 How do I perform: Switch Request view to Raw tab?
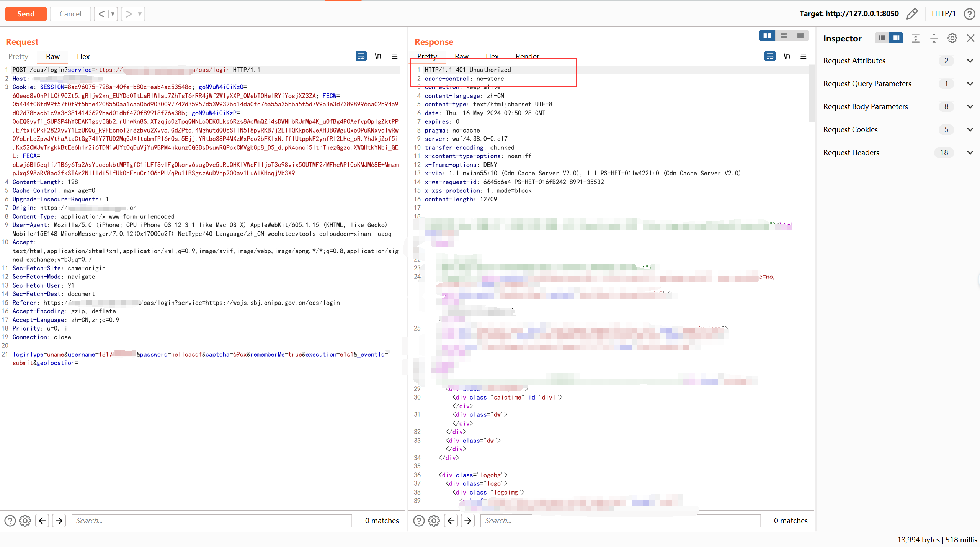click(x=53, y=56)
